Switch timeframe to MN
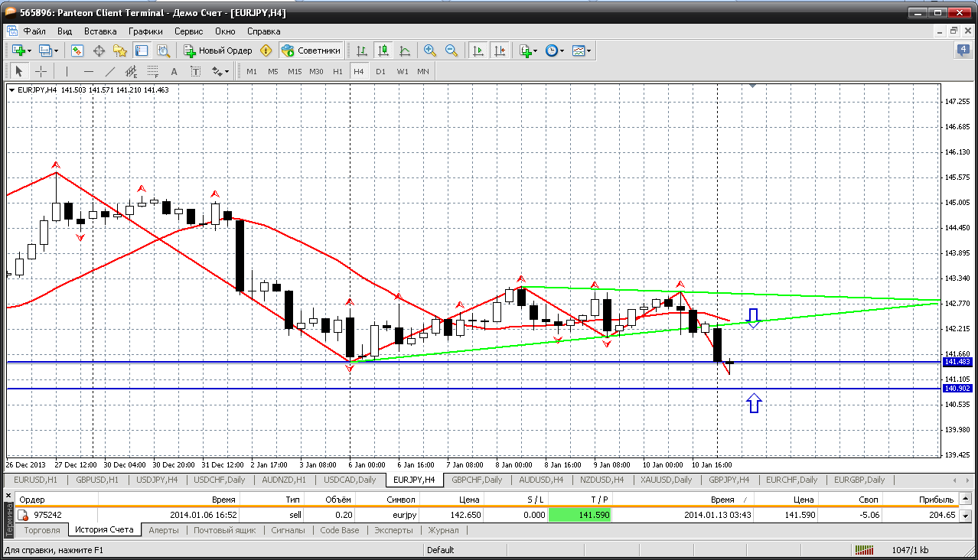The width and height of the screenshot is (978, 560). (x=423, y=71)
